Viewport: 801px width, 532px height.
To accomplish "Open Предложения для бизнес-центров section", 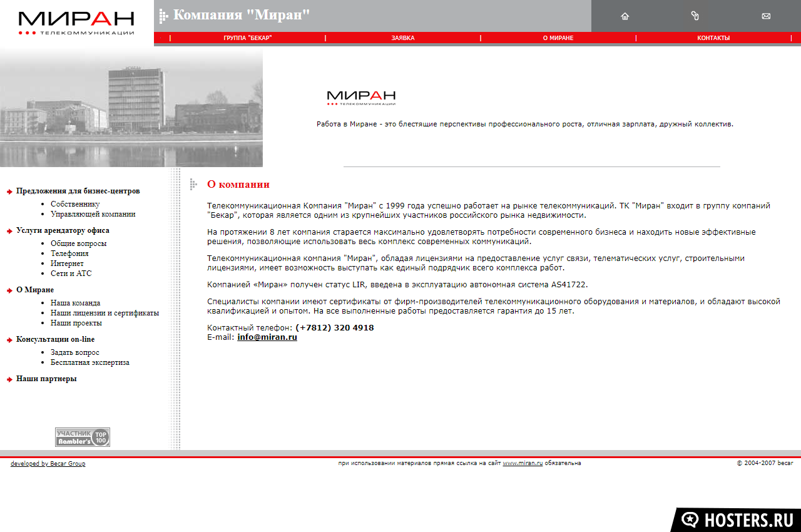I will click(78, 191).
